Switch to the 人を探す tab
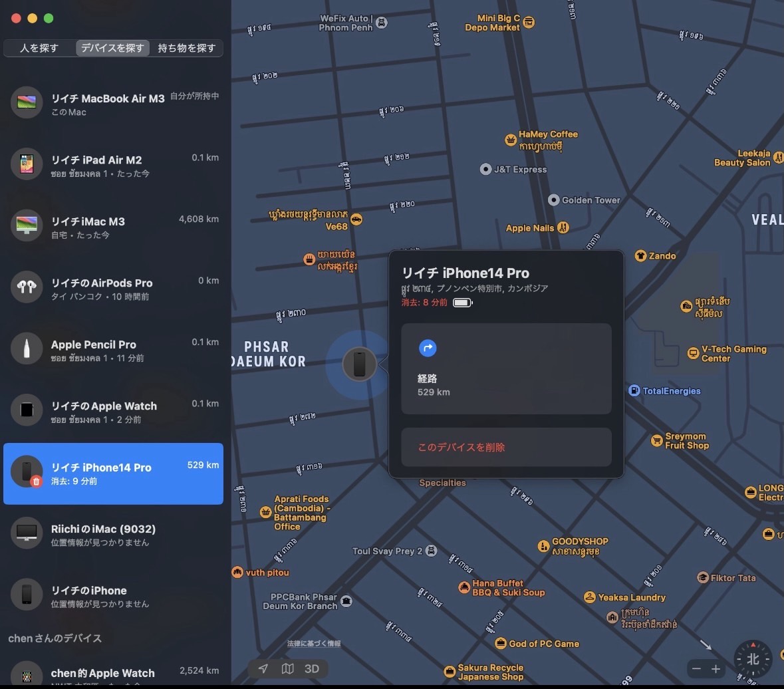The image size is (784, 689). click(39, 48)
